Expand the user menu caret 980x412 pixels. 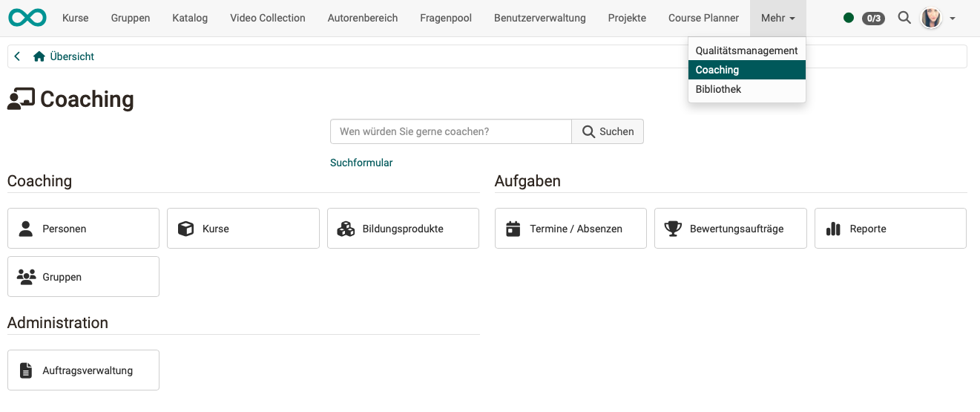(953, 19)
